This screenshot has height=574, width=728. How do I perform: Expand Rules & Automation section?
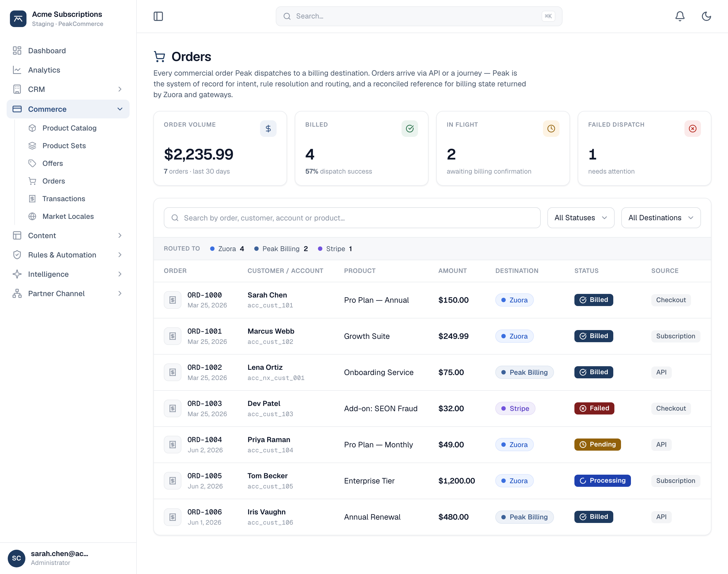pos(68,255)
